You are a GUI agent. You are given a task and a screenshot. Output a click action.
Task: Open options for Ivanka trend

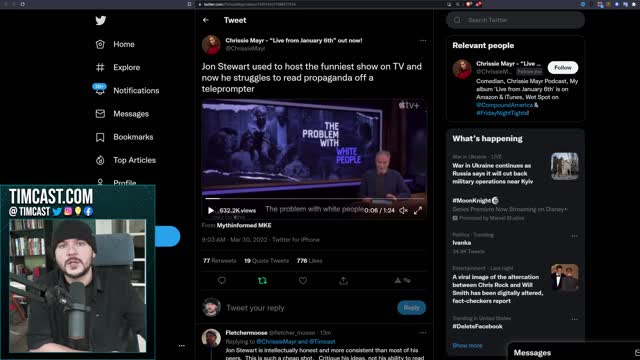pyautogui.click(x=575, y=236)
